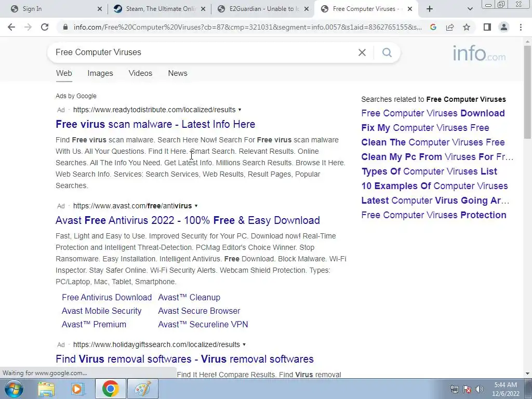Click Latest Computer Virus Going Around search
The image size is (532, 399).
(x=435, y=201)
